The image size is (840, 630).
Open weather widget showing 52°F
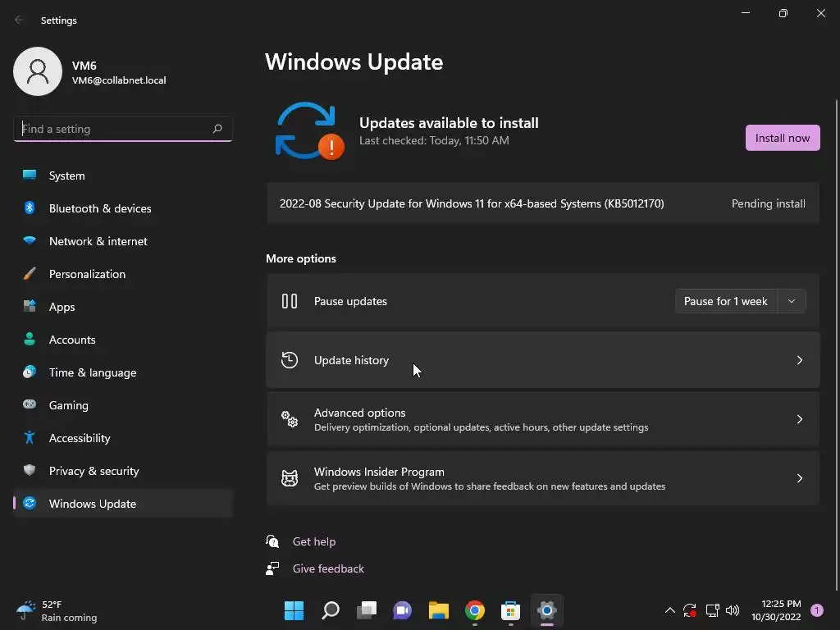(x=57, y=610)
